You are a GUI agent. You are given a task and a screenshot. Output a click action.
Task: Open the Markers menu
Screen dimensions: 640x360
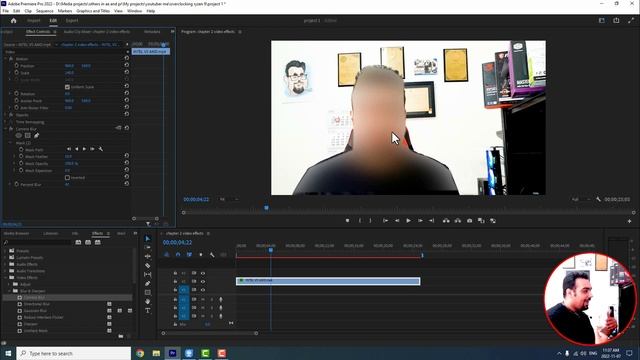tap(64, 11)
